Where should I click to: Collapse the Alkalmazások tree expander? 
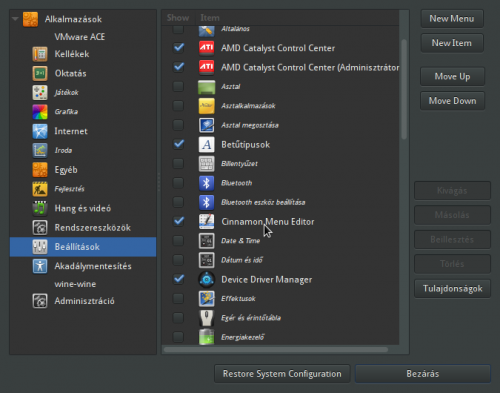coord(15,19)
